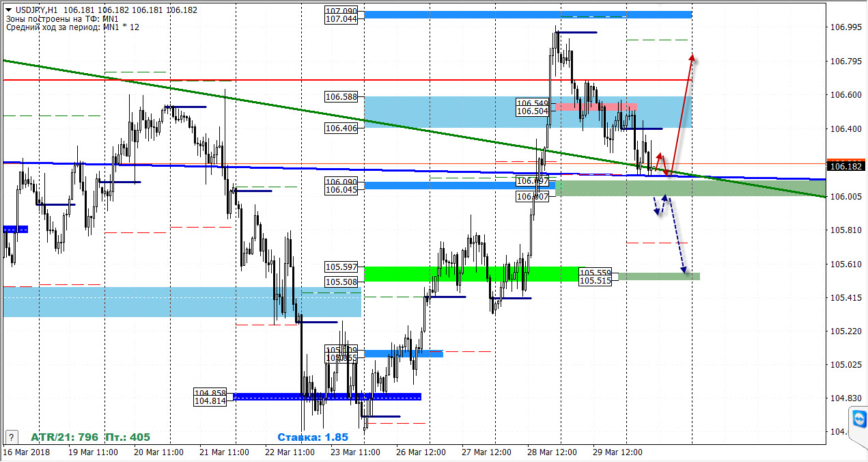This screenshot has width=868, height=462.
Task: Click the 105.597 green zone label
Action: (x=341, y=267)
